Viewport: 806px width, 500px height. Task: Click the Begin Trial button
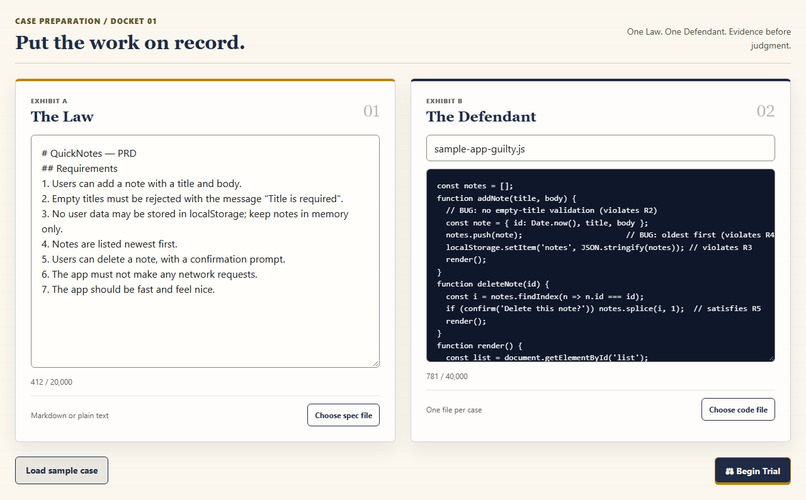[x=752, y=471]
